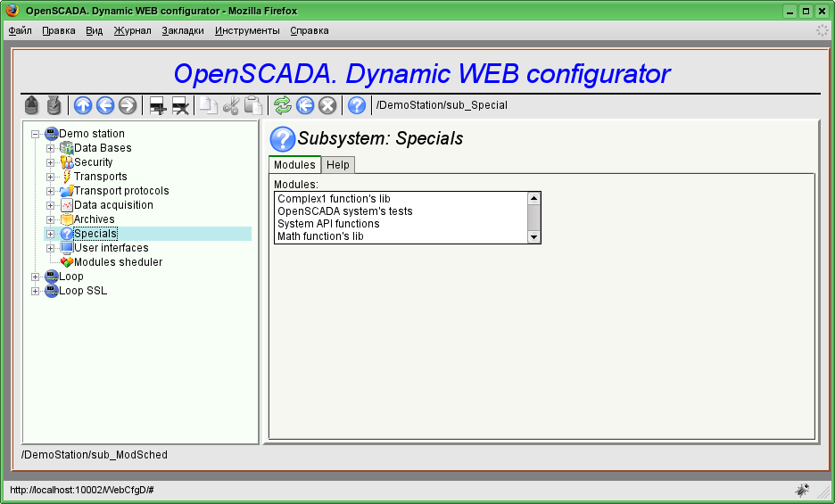The height and width of the screenshot is (504, 835).
Task: Open the Журнал menu
Action: 133,31
